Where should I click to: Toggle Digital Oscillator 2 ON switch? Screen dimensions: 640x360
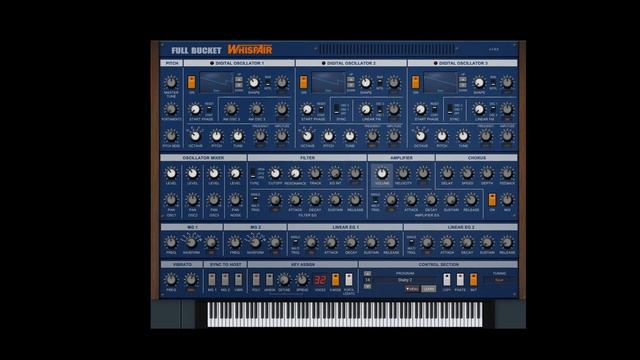point(304,82)
